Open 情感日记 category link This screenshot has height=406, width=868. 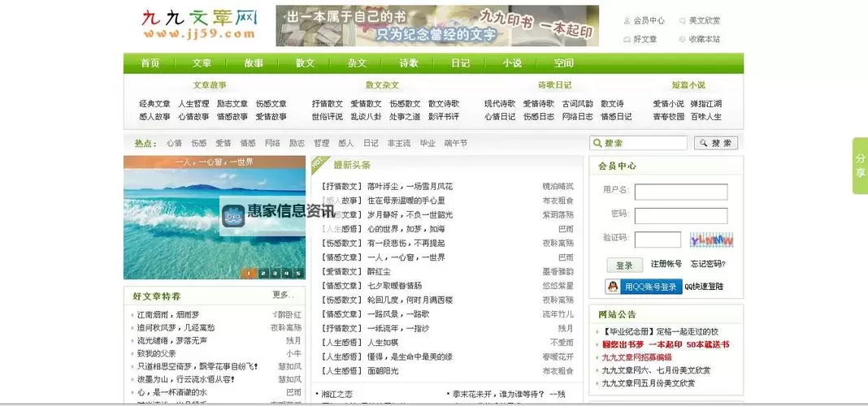[616, 117]
